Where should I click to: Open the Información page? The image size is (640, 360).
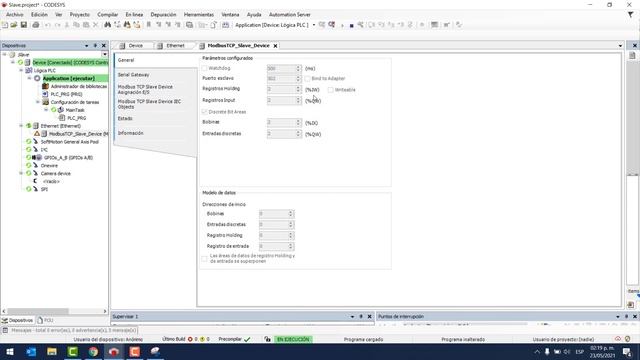tap(131, 133)
